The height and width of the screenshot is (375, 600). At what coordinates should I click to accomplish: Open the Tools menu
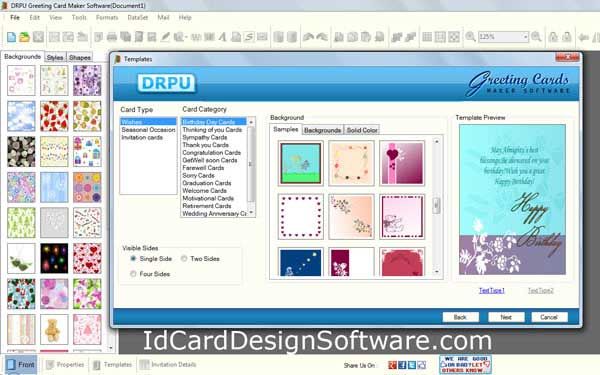(x=79, y=18)
